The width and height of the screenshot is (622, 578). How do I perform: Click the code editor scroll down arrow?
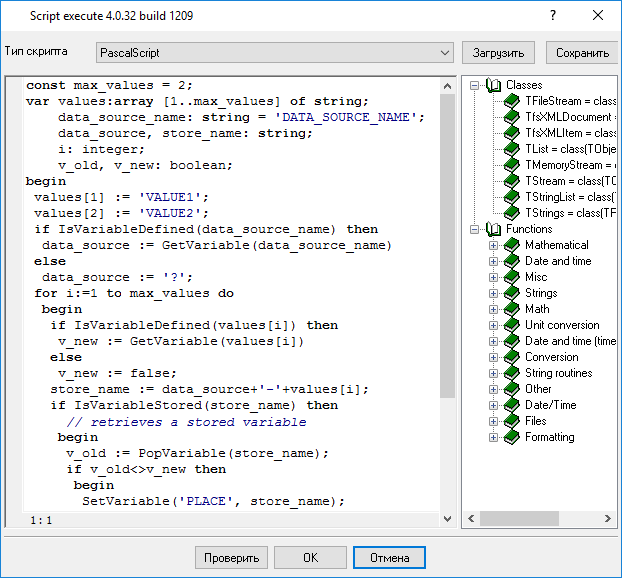point(447,518)
